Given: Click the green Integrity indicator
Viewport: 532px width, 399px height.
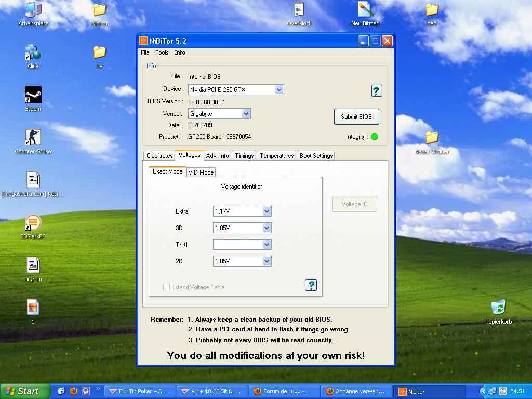Looking at the screenshot, I should 375,137.
